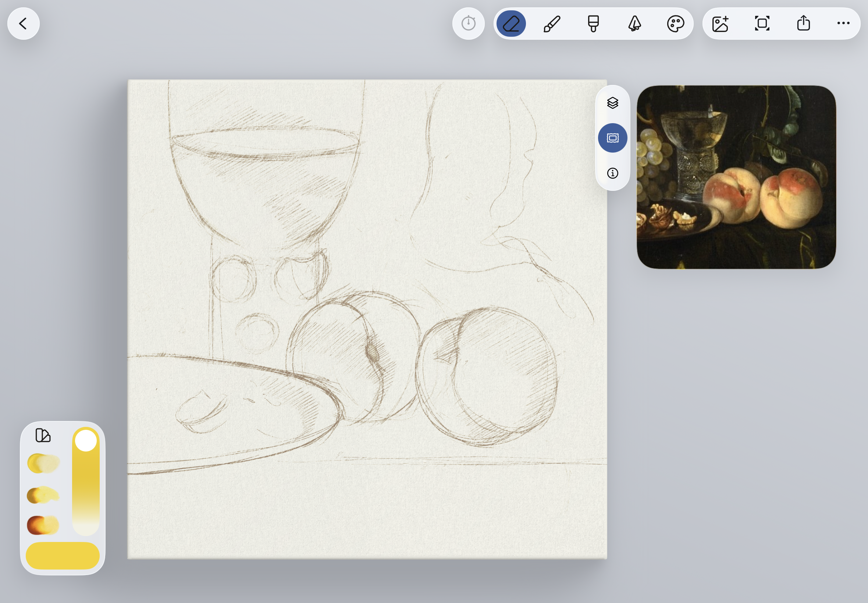This screenshot has width=868, height=603.
Task: Pick the ochre yellow paint smear
Action: [43, 495]
